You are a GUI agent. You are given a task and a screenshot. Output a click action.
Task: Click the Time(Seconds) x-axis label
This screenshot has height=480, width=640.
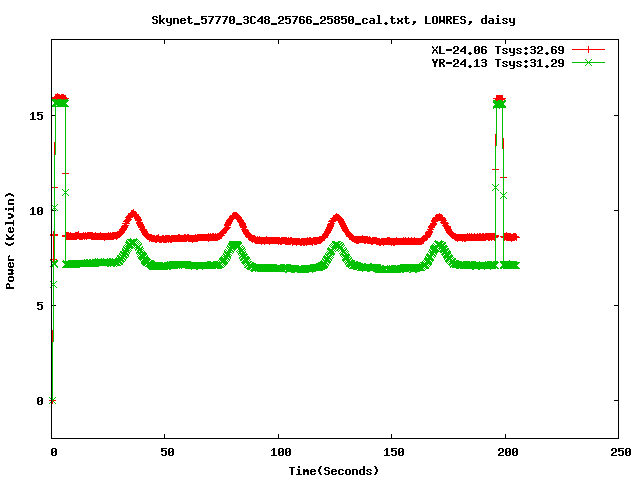point(333,471)
